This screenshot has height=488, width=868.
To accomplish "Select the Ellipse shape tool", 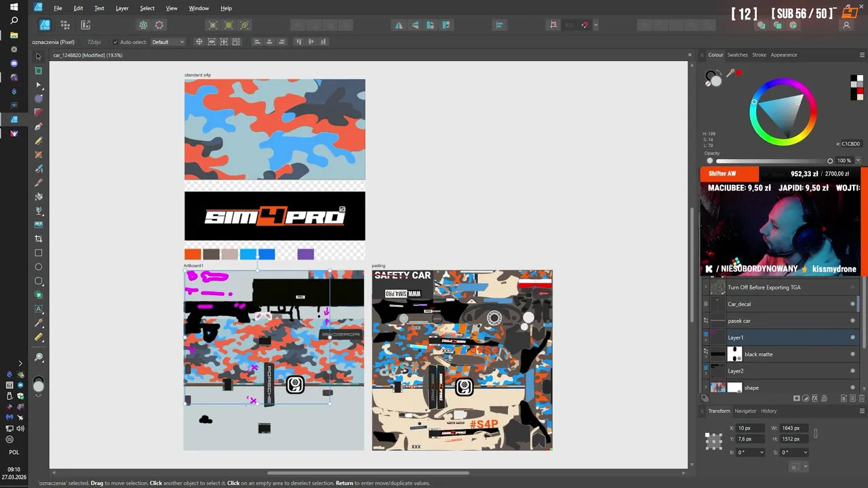I will pos(39,267).
